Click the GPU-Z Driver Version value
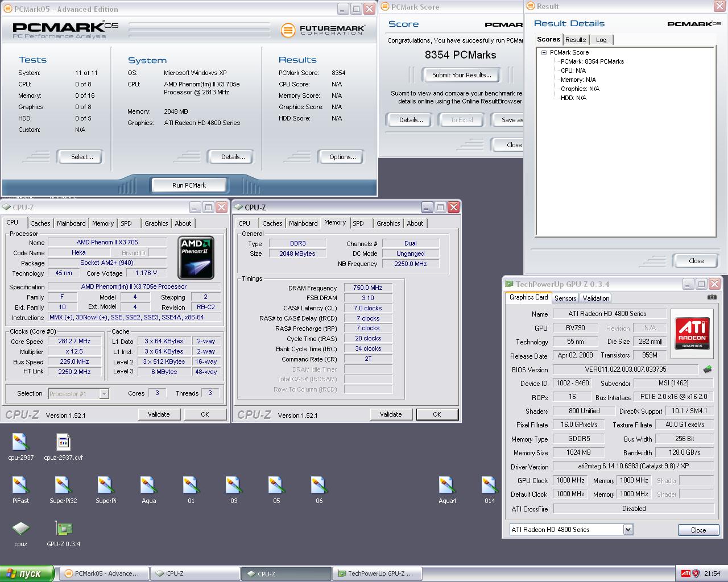 [634, 466]
